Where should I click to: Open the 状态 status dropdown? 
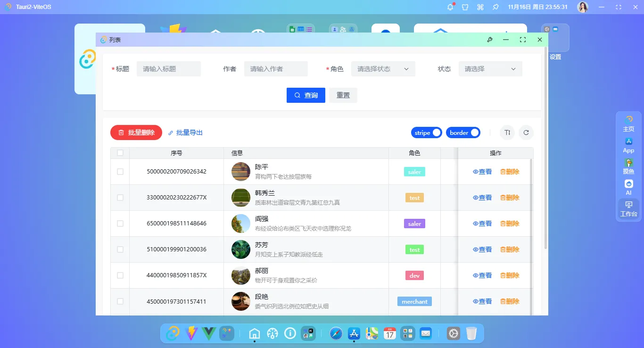click(x=490, y=68)
